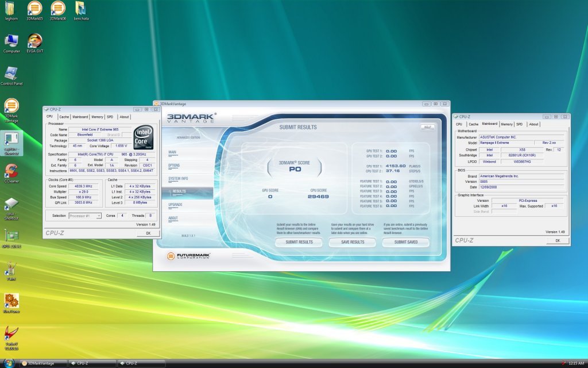Click the Intel Core i7 logo in CPU-Z

click(x=143, y=137)
